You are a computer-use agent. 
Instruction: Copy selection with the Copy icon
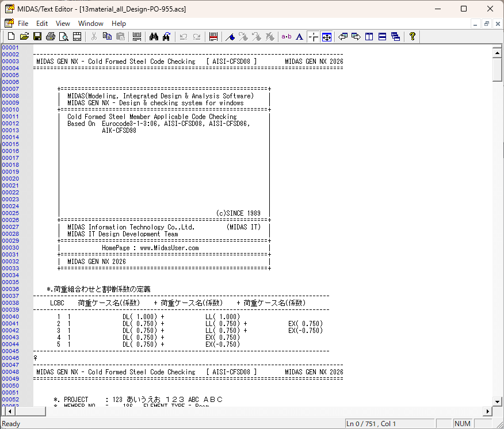107,37
